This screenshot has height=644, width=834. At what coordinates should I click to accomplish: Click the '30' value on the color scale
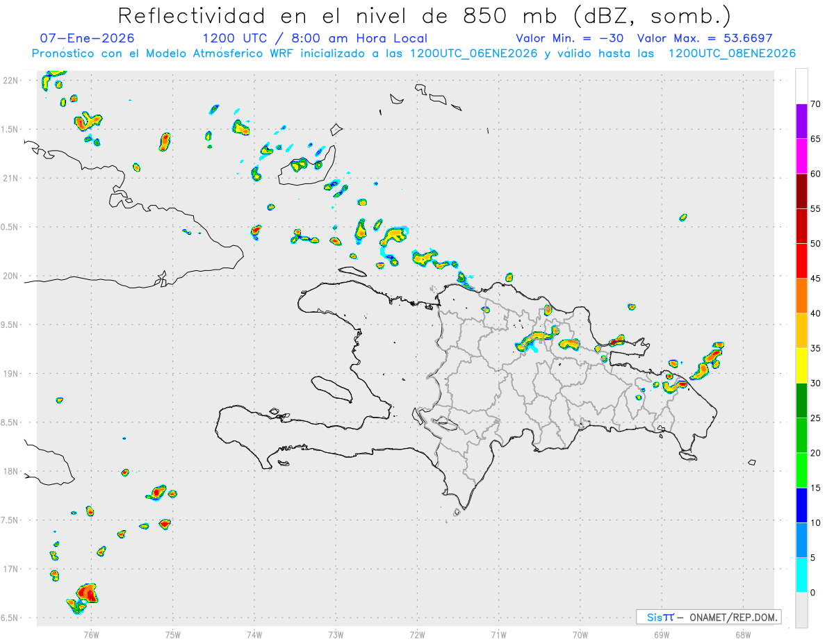pos(815,383)
